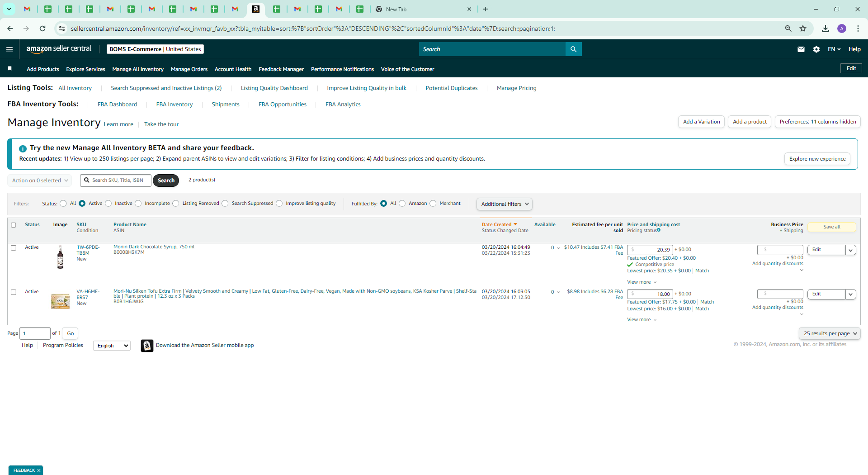Click Add a Variation button
Viewport: 868px width, 475px height.
702,122
